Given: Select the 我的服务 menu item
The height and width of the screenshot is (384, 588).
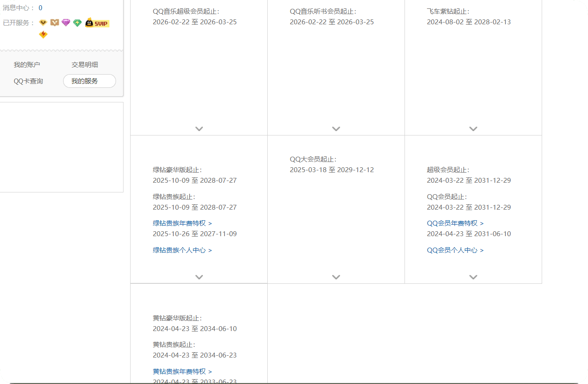Looking at the screenshot, I should 90,81.
